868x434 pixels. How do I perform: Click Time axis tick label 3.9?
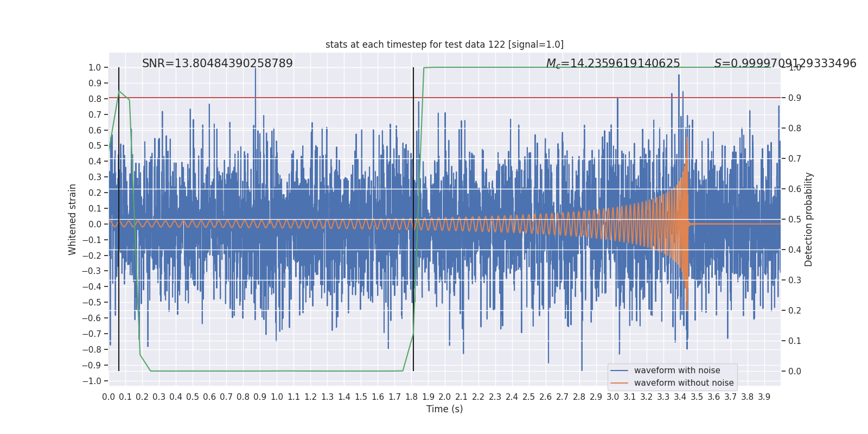(764, 397)
